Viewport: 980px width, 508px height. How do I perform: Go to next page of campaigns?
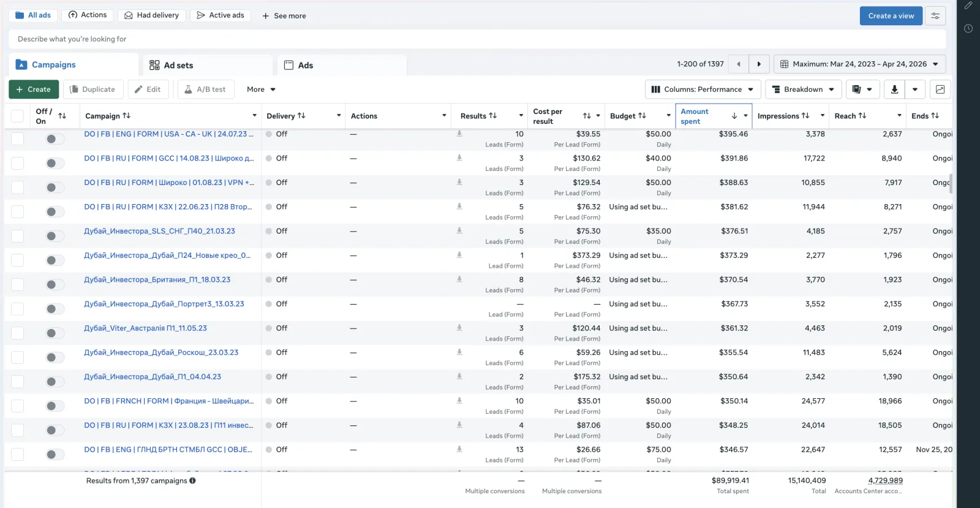tap(759, 64)
